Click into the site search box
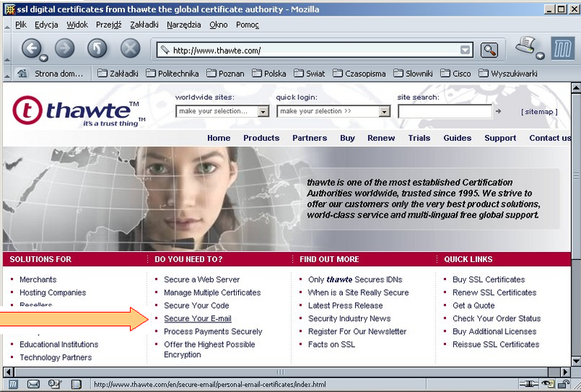This screenshot has height=392, width=581. click(445, 111)
